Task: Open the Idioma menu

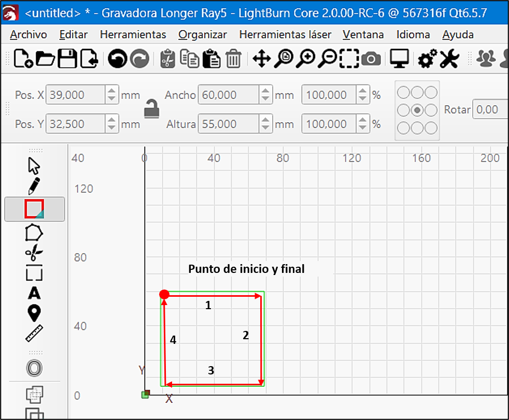Action: [413, 34]
